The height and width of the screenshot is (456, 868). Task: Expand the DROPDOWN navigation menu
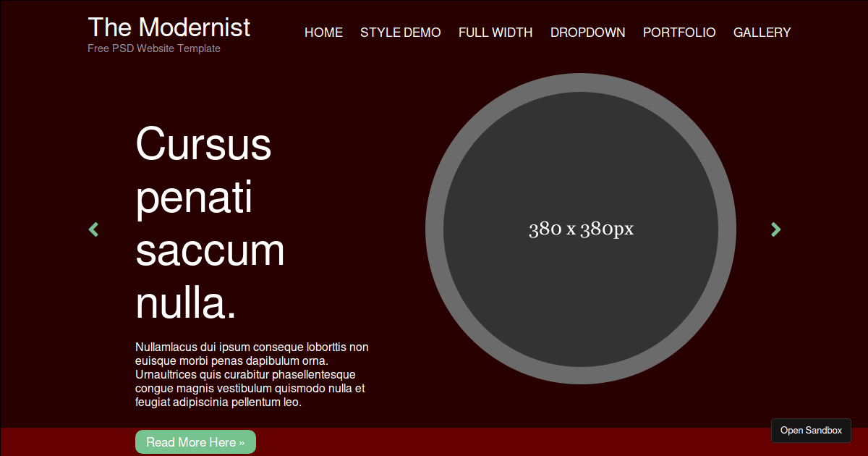pyautogui.click(x=587, y=33)
